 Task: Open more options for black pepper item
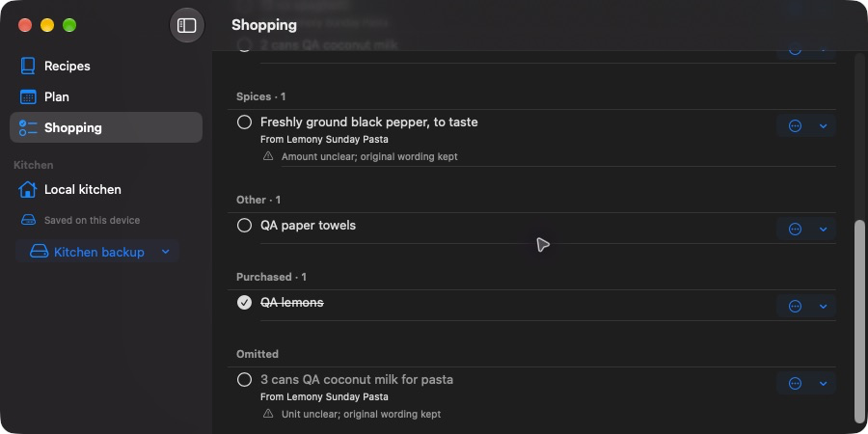pyautogui.click(x=795, y=125)
